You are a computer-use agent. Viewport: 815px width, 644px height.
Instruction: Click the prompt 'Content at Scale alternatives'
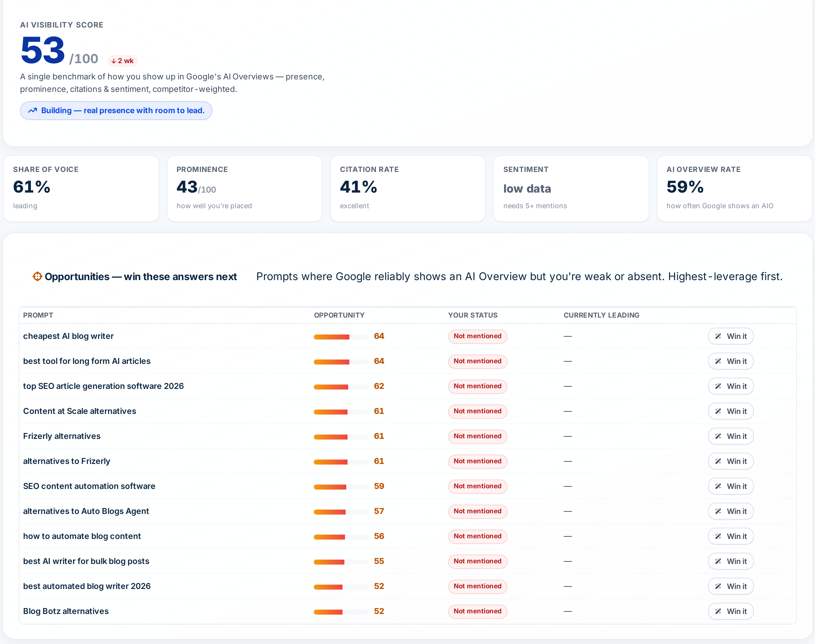coord(80,411)
